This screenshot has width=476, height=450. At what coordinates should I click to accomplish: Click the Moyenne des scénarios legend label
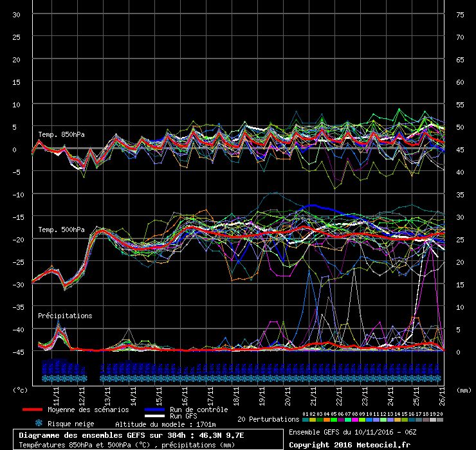[88, 410]
